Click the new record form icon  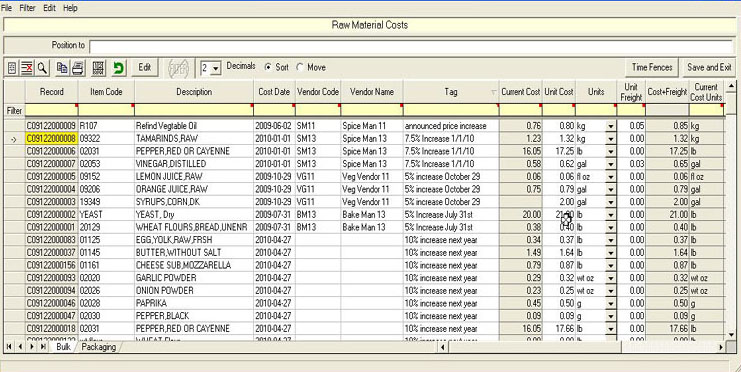click(12, 68)
